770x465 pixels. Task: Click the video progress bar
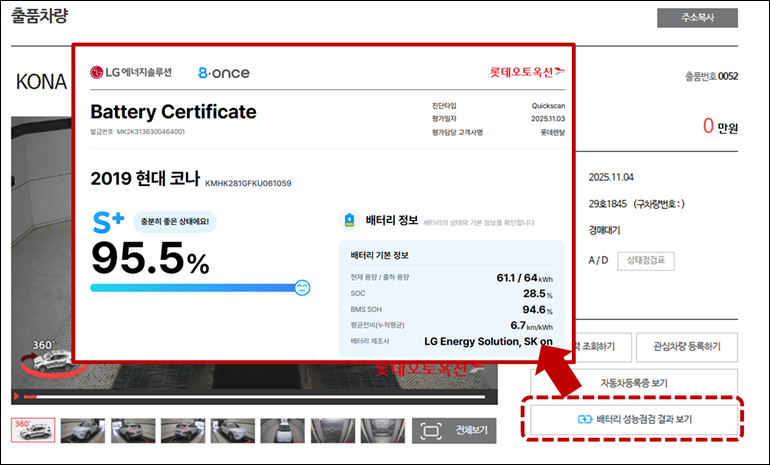pyautogui.click(x=254, y=396)
